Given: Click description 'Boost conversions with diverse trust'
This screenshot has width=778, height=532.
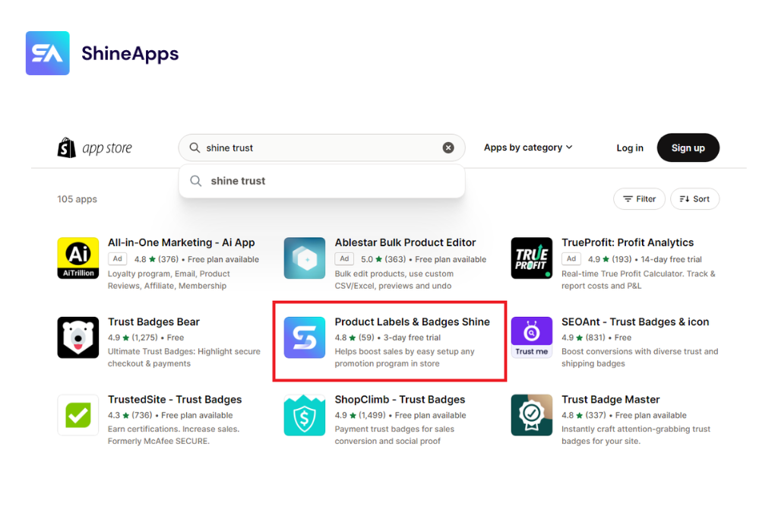Looking at the screenshot, I should pos(640,357).
